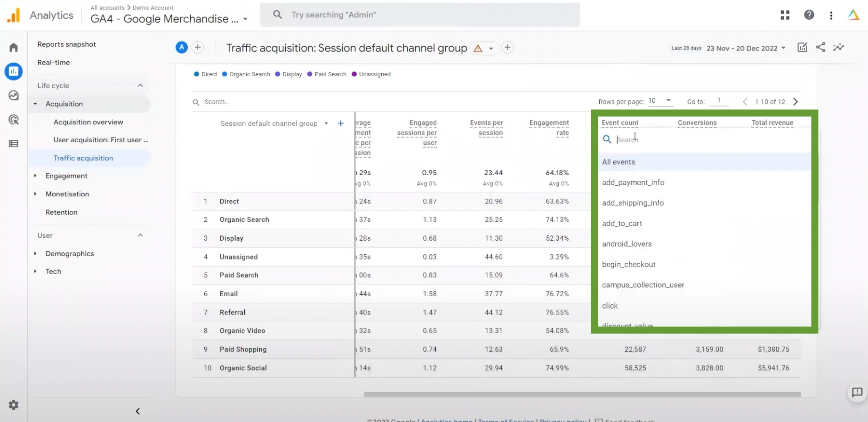Open the Configure icon in left rail
This screenshot has width=868, height=422.
[14, 144]
